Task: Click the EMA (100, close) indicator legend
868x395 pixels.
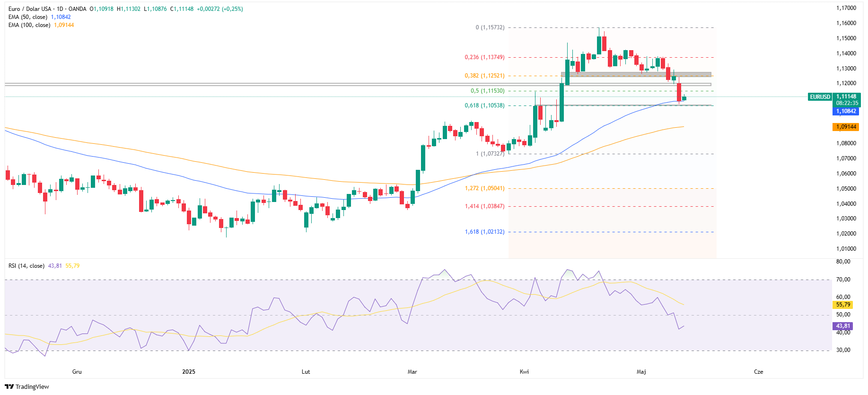Action: pos(29,25)
